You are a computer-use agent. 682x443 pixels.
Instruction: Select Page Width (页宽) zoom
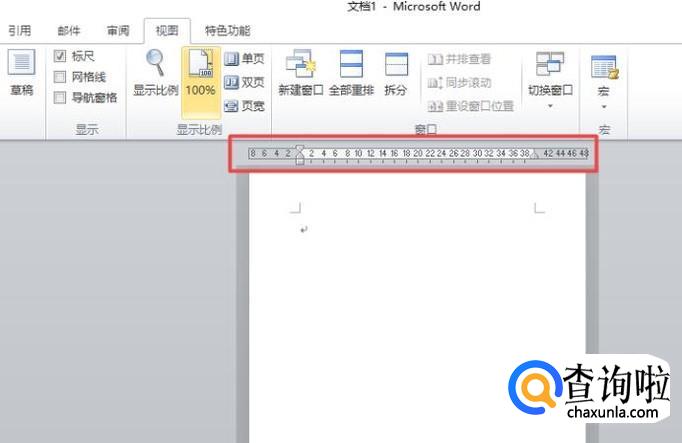point(245,105)
